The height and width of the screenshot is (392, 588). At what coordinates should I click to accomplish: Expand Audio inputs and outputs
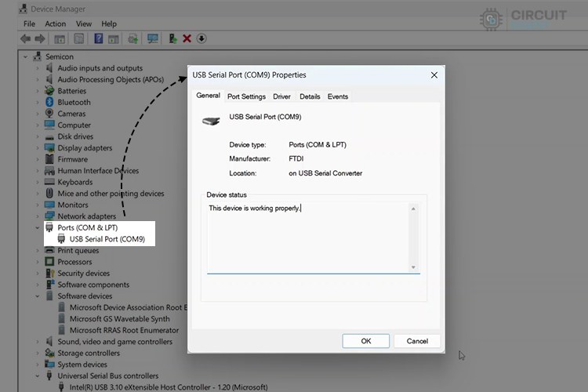click(37, 68)
